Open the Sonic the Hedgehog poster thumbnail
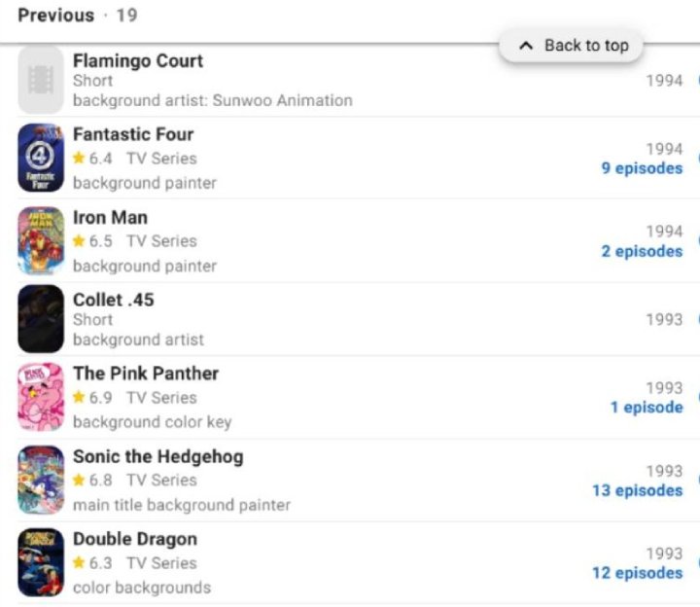700x607 pixels. click(x=41, y=480)
